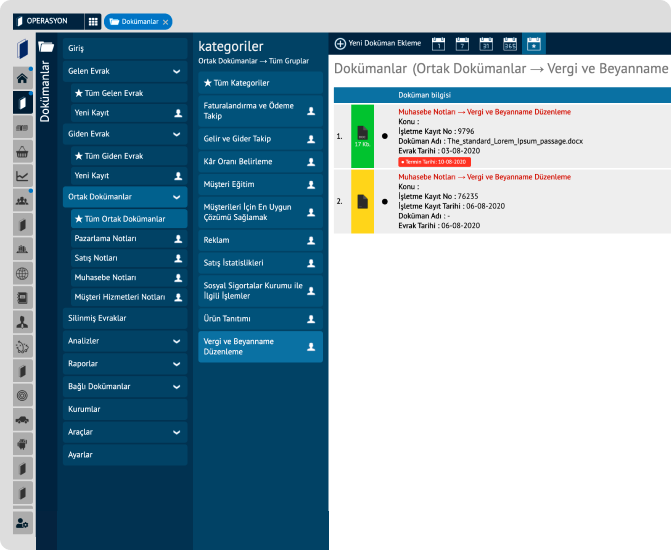
Task: Expand the Araçlar section
Action: click(176, 432)
